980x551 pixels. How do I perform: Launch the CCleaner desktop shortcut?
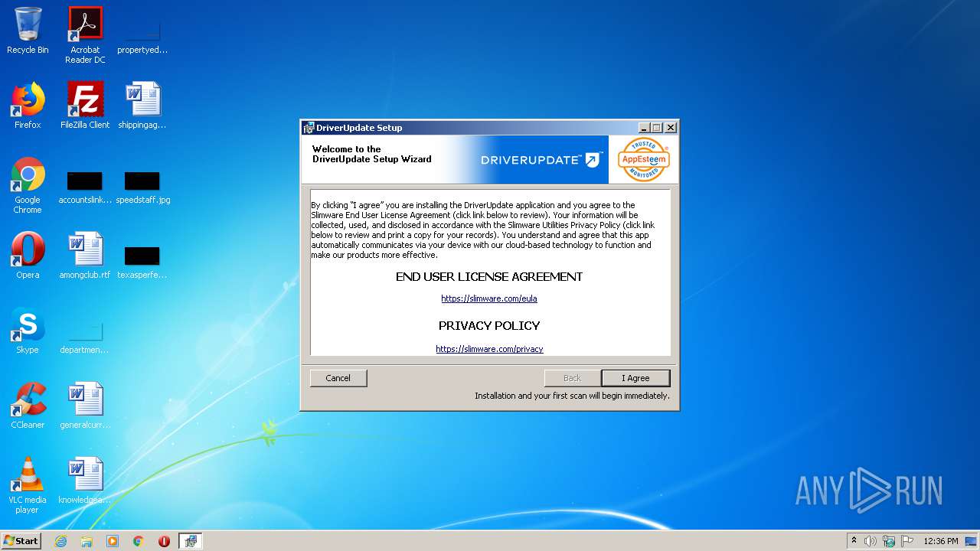point(28,406)
